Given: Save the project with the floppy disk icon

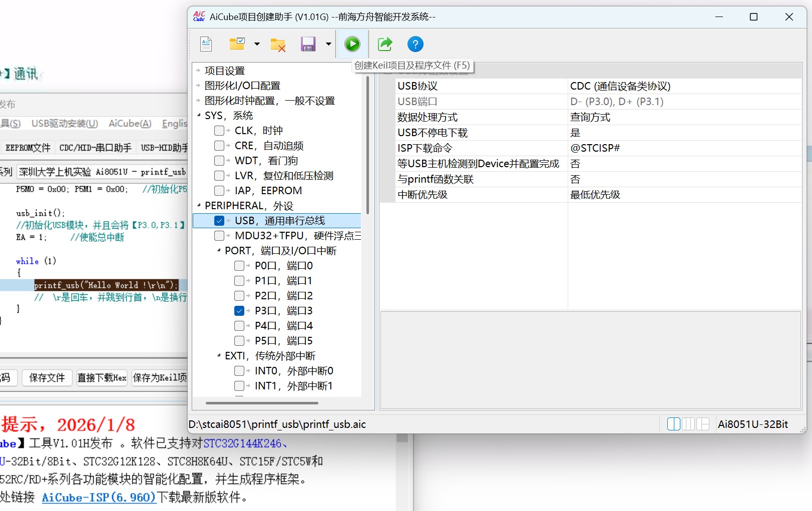Looking at the screenshot, I should (308, 44).
